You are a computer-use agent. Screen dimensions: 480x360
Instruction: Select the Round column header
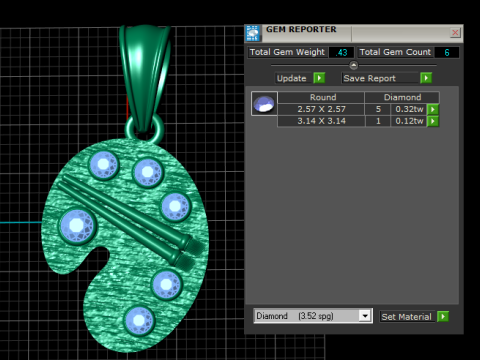321,97
